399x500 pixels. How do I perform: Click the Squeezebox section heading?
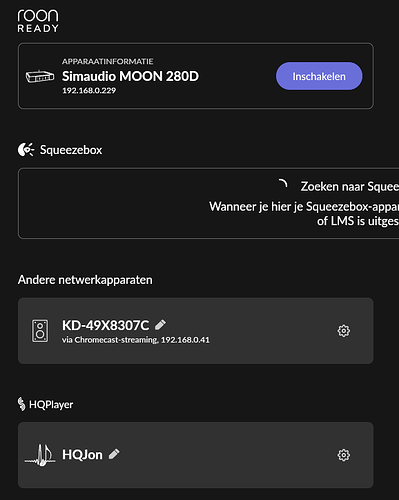(x=71, y=150)
